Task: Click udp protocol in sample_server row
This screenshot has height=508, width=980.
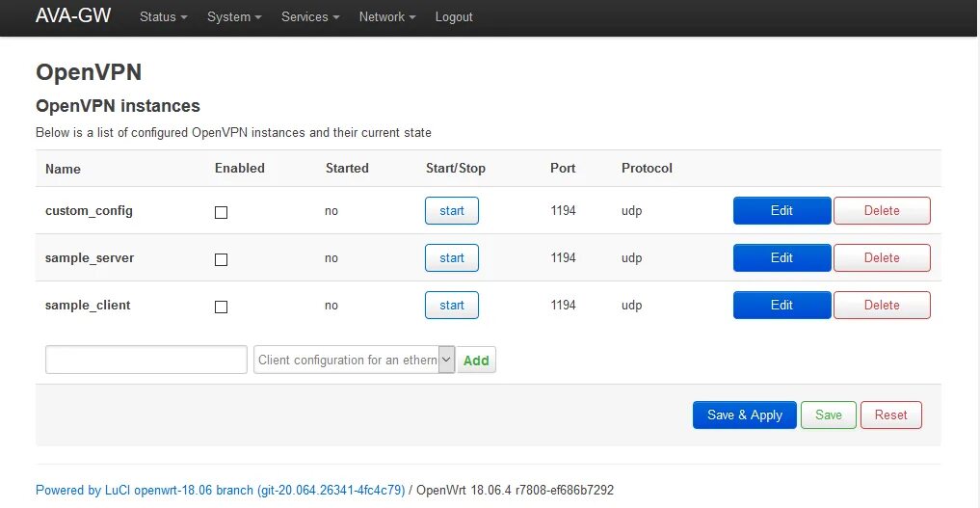Action: [632, 258]
